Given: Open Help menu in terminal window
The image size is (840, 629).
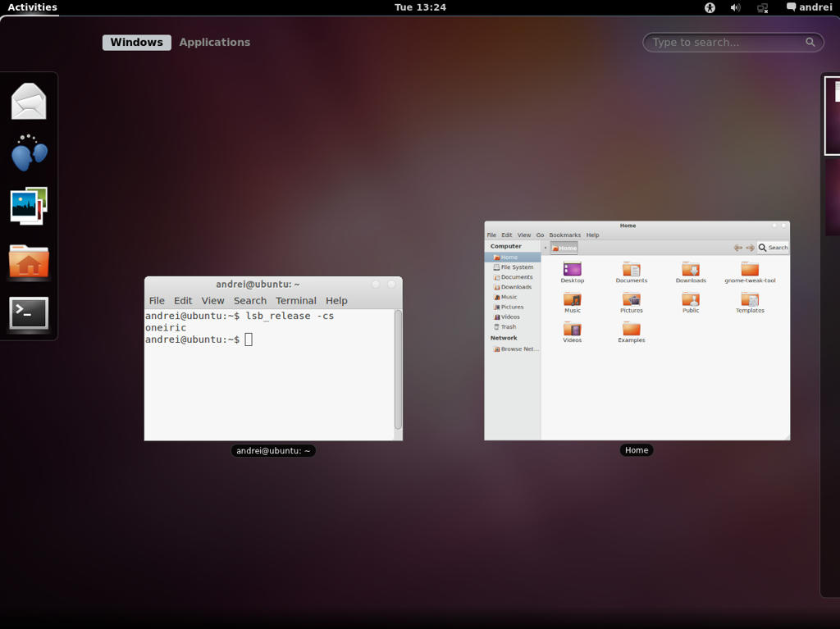Looking at the screenshot, I should 336,301.
